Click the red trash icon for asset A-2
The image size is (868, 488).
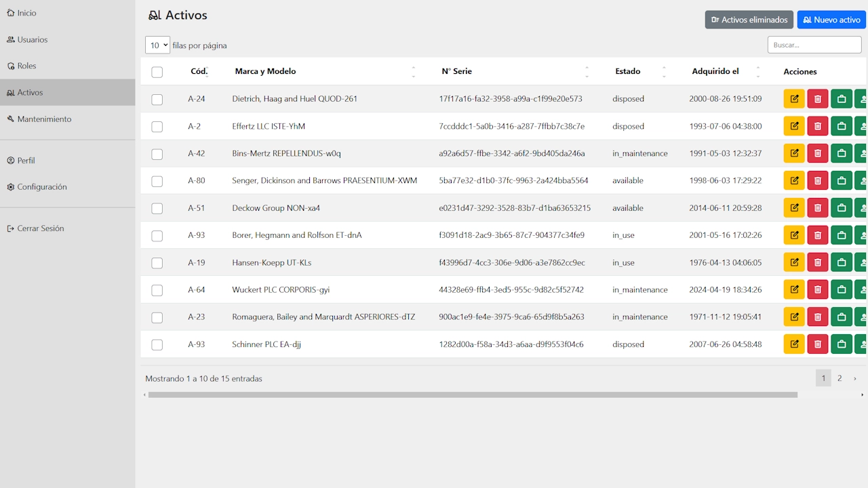pos(817,126)
